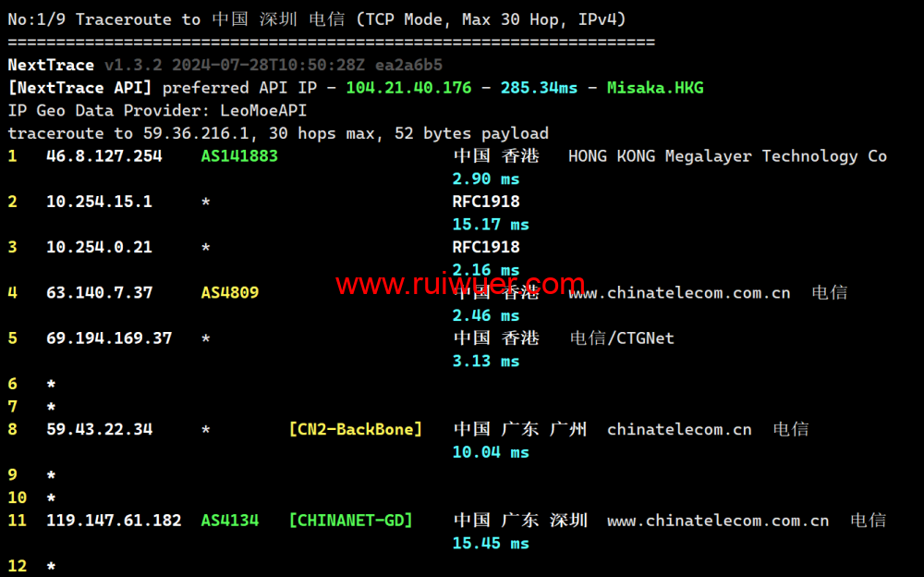Select hop 5 IP 69.194.169.37

[109, 338]
